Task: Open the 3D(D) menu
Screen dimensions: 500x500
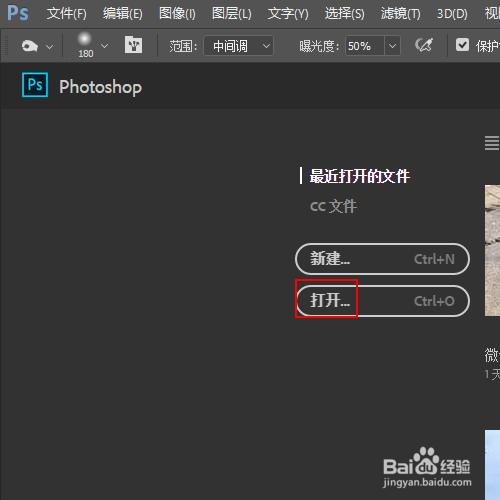Action: 452,14
